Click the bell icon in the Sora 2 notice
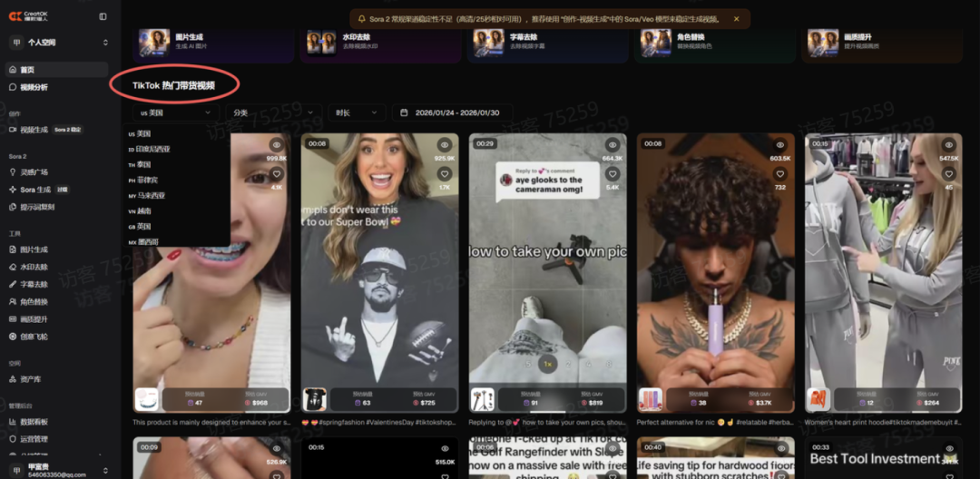Viewport: 980px width, 479px height. [362, 19]
